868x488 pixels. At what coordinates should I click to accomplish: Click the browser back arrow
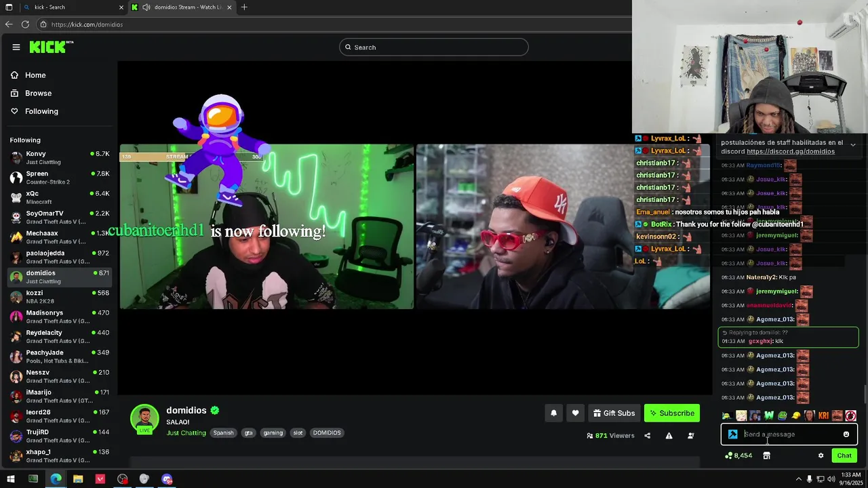click(9, 24)
